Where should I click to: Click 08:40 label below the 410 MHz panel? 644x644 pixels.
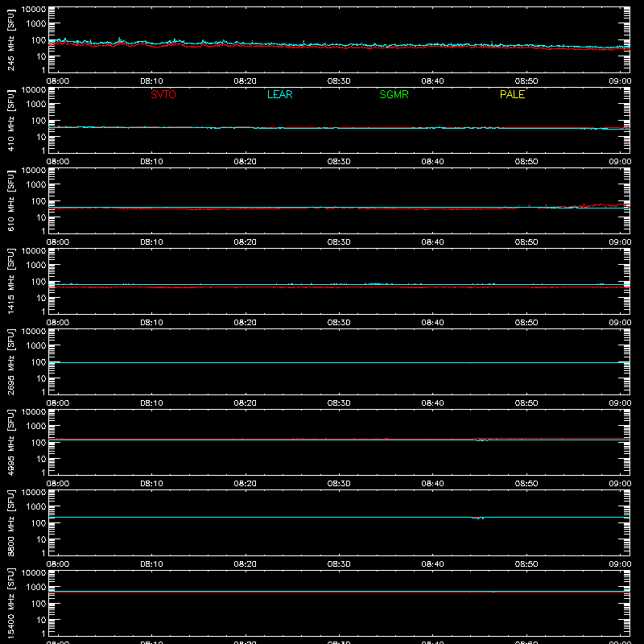pos(432,162)
